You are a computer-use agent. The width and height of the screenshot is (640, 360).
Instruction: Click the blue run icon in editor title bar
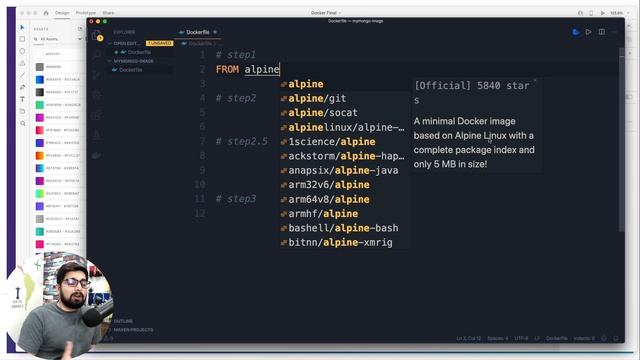pyautogui.click(x=576, y=32)
